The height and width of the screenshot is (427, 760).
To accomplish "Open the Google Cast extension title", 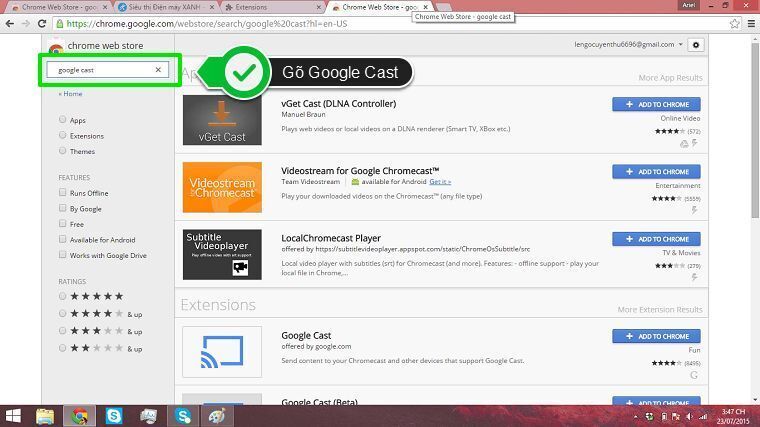I will (x=306, y=335).
